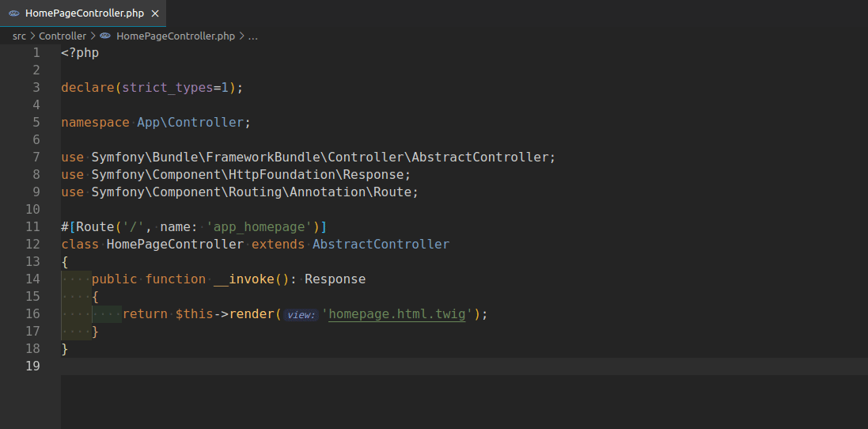Click 'AbstractController' after extends
The image size is (868, 429).
381,244
